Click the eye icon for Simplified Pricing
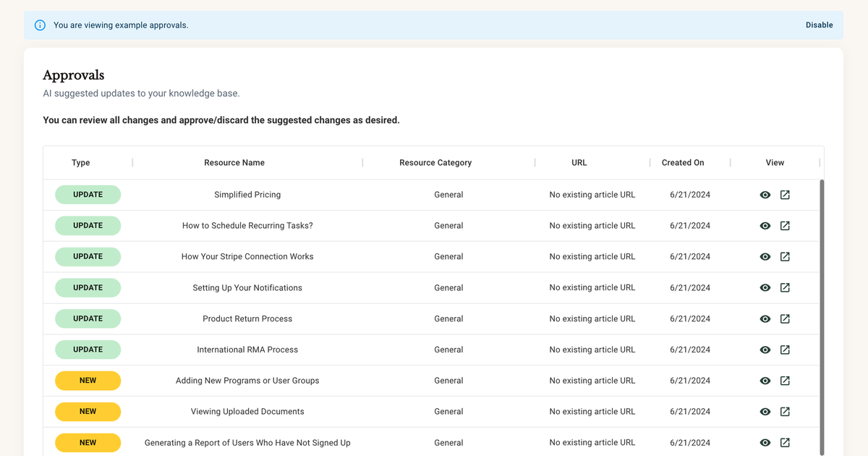Viewport: 868px width, 456px height. tap(765, 195)
